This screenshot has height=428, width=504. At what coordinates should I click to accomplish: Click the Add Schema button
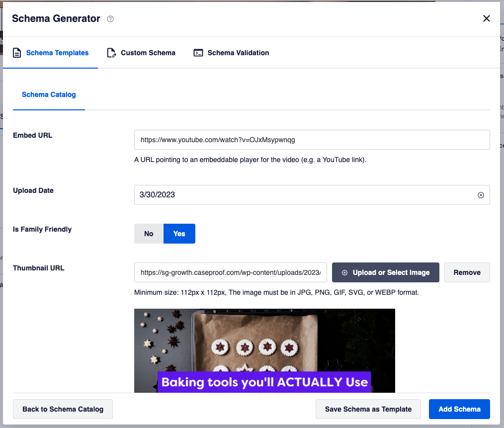tap(459, 409)
